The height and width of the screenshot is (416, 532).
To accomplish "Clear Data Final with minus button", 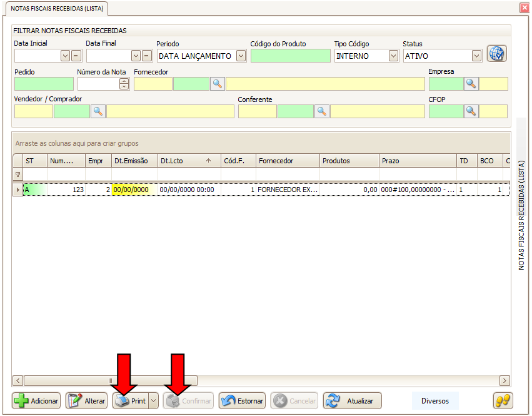I will click(x=147, y=56).
